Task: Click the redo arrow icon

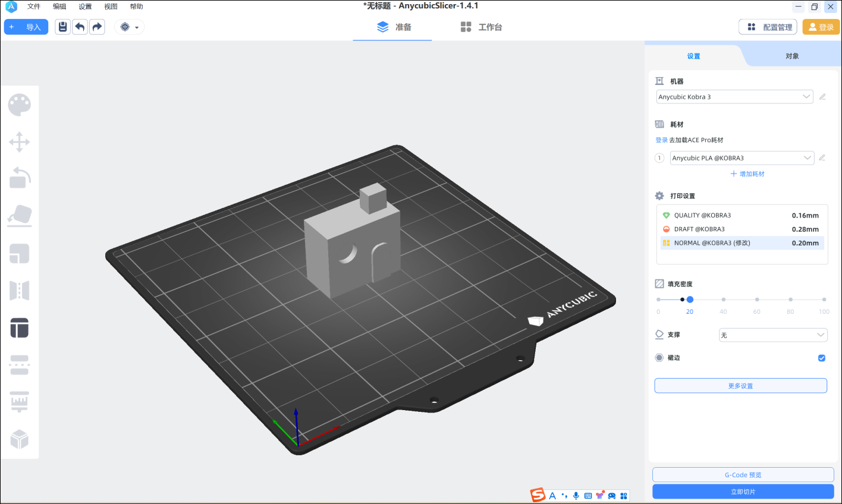Action: coord(97,27)
